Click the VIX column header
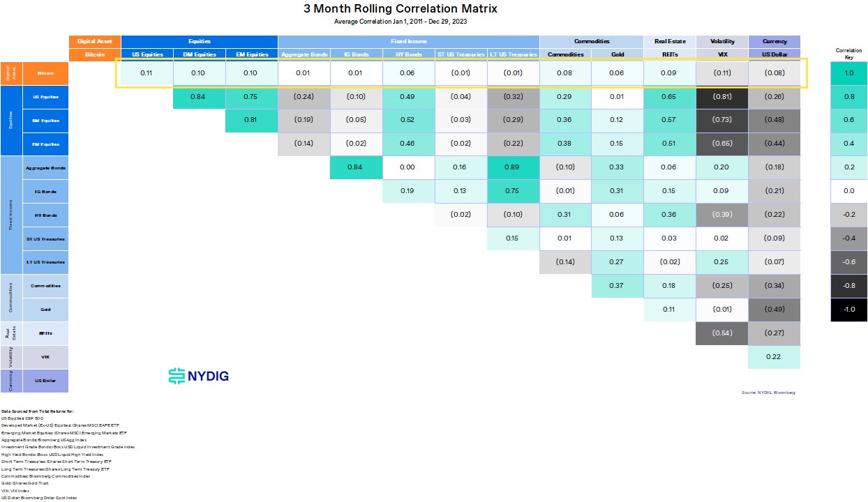 (x=722, y=54)
